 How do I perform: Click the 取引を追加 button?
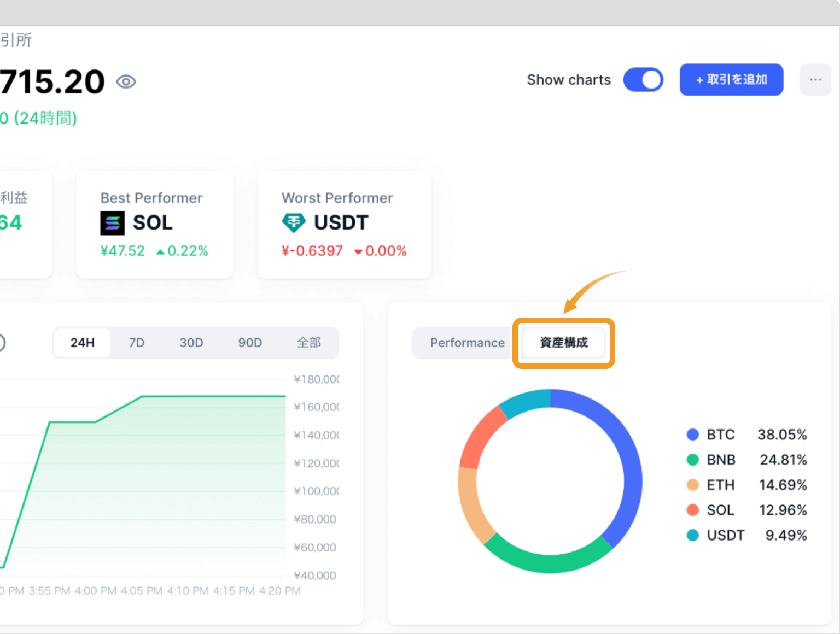731,80
